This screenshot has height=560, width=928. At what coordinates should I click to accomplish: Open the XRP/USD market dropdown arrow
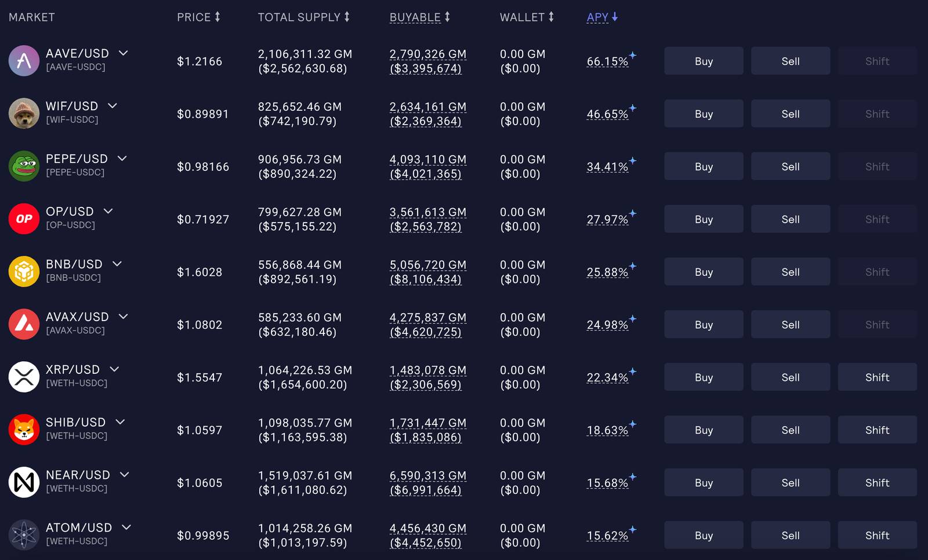tap(114, 369)
